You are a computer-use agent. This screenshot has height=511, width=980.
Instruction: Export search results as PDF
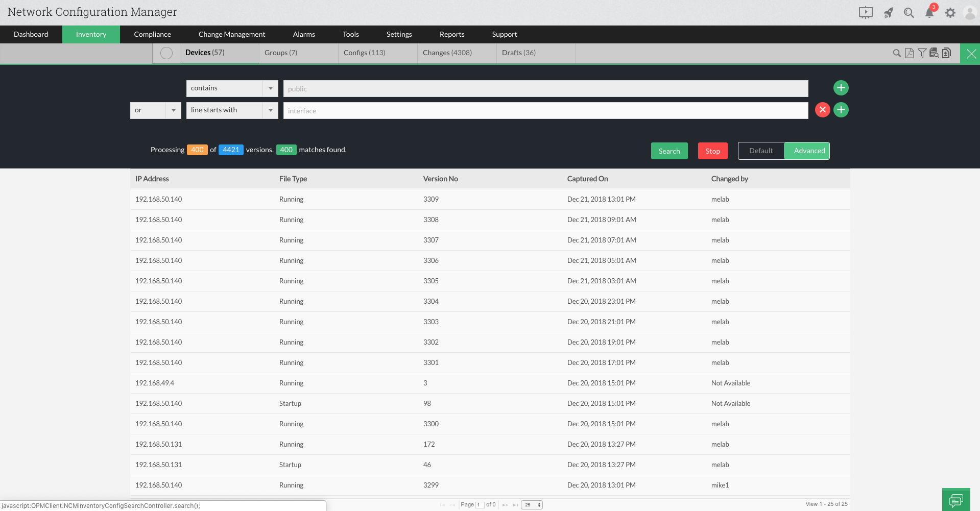(x=909, y=53)
